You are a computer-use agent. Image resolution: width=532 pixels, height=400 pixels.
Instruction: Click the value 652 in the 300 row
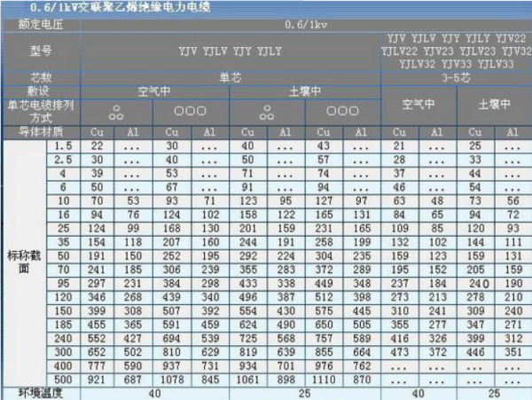97,352
